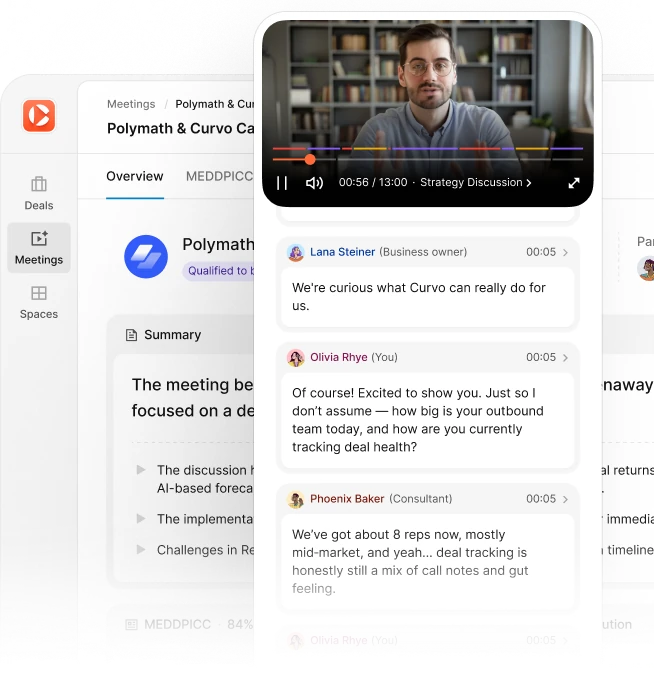The width and height of the screenshot is (654, 674).
Task: Click Phoenix Baker's avatar
Action: click(x=296, y=499)
